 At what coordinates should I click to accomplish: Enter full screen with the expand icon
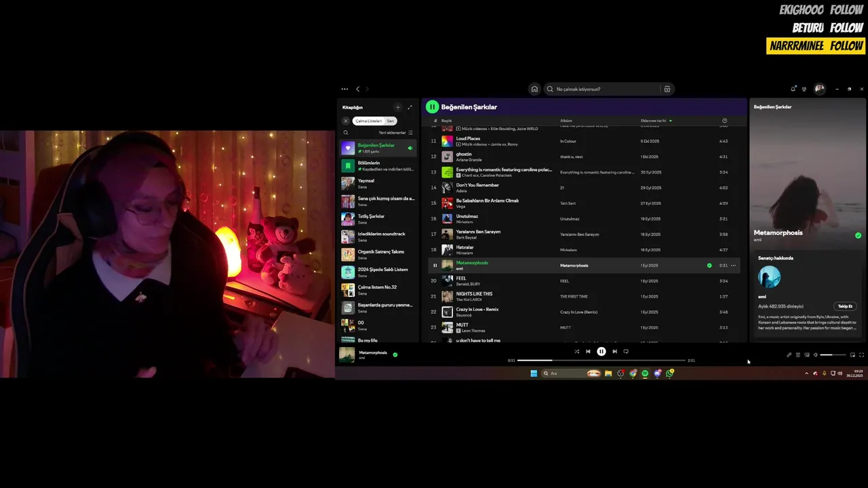click(862, 355)
